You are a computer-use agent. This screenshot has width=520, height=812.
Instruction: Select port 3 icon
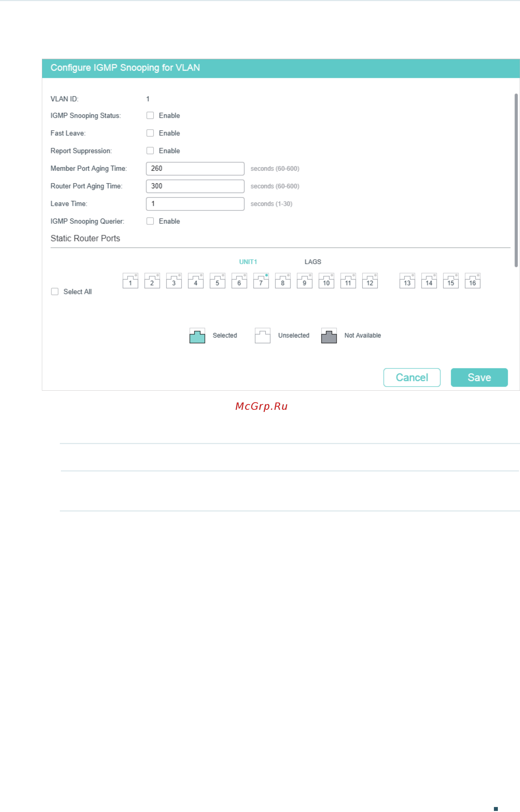coord(174,281)
